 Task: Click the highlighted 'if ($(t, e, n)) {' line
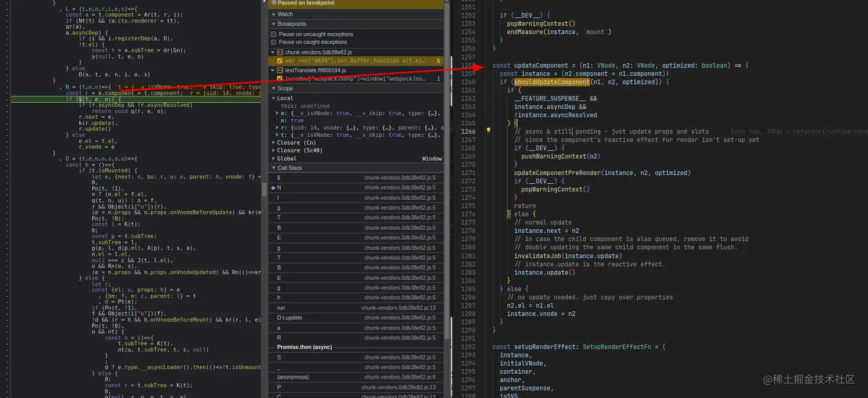(x=135, y=99)
